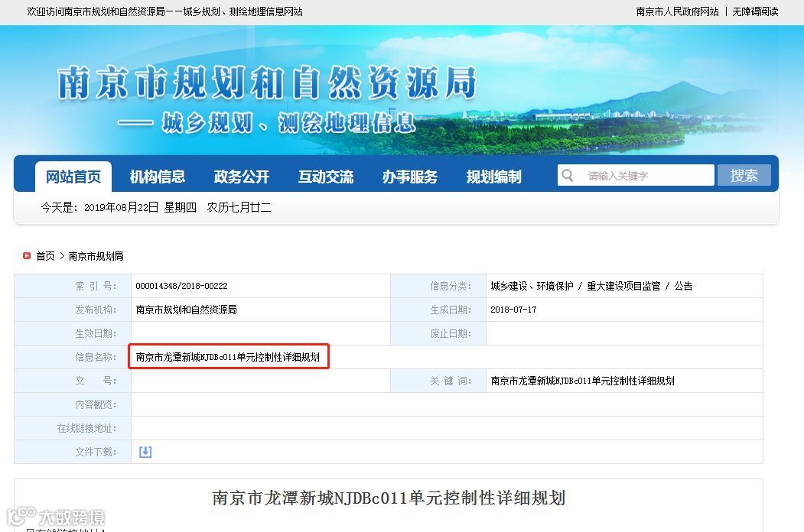Click the date text 2019年08月22日 星期四
Screen dimensions: 804x532
[x=140, y=208]
